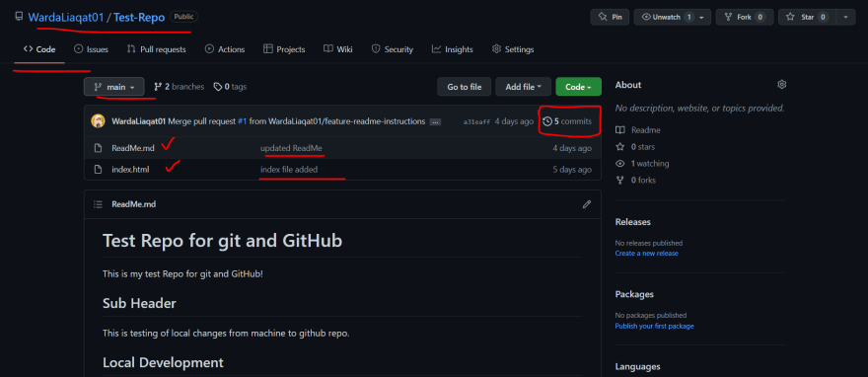Screen dimensions: 868x377
Task: Switch to the Code tab
Action: click(x=39, y=49)
